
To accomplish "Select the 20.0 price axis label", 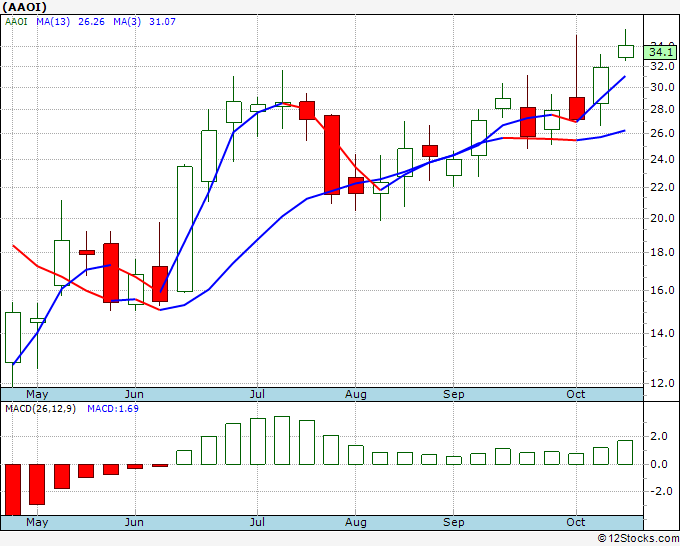I will pos(662,218).
